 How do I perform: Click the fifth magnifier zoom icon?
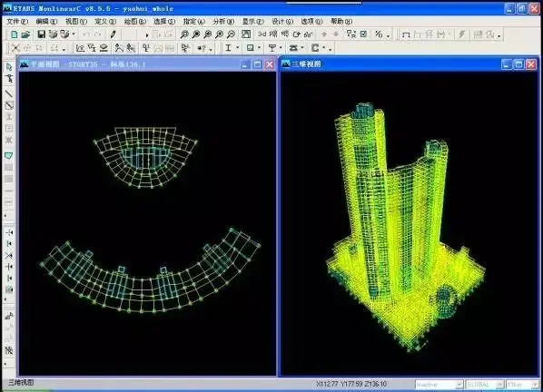231,34
